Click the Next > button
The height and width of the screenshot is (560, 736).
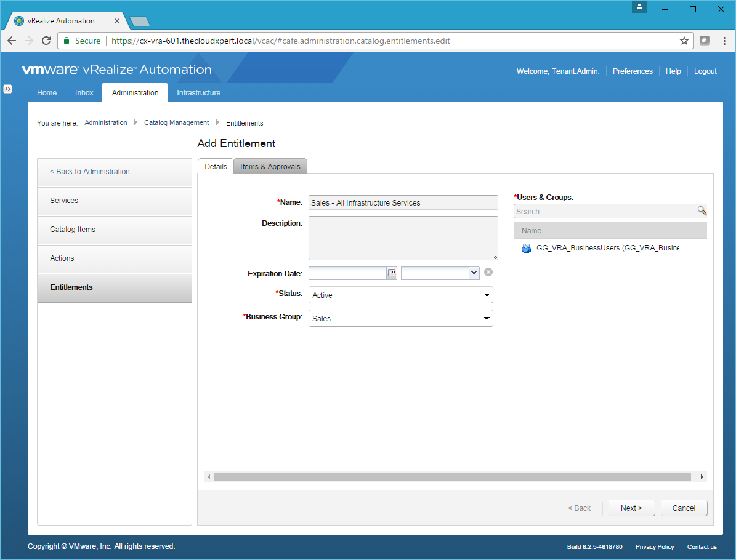[x=631, y=508]
